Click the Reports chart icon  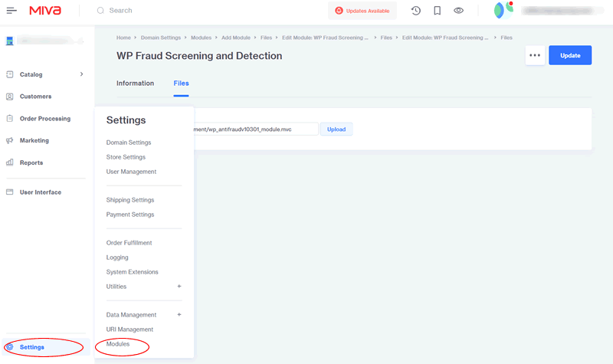(10, 162)
